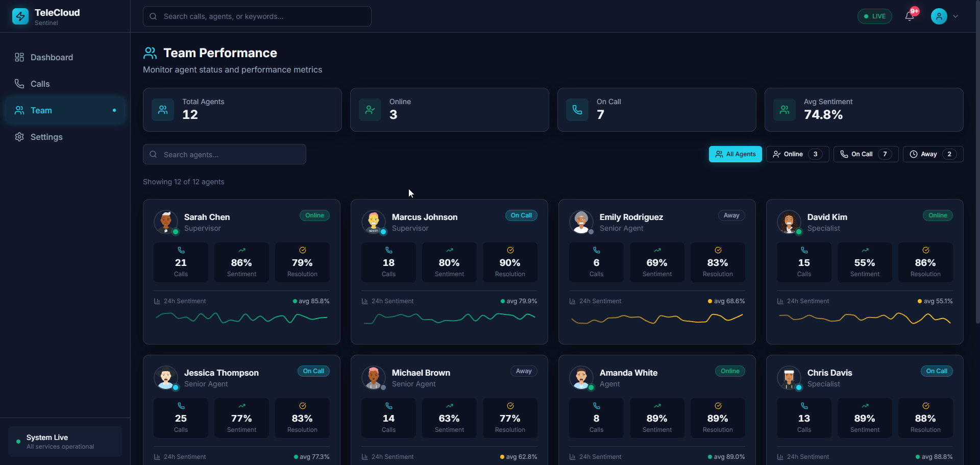Image resolution: width=980 pixels, height=465 pixels.
Task: Click the TeleCloud lightning bolt logo
Action: (x=20, y=16)
